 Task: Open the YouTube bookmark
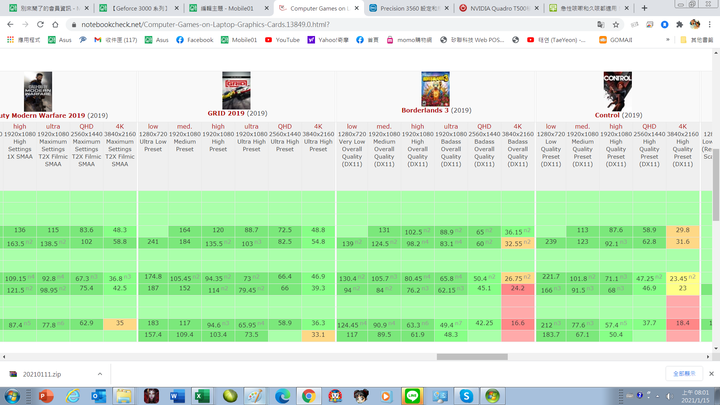coord(282,40)
